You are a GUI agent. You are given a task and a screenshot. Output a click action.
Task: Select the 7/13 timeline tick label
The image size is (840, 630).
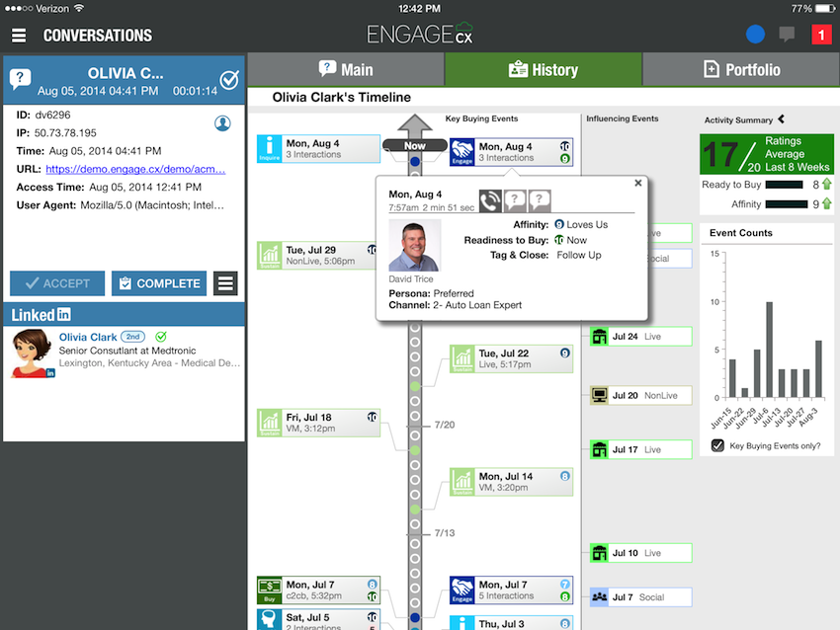[445, 533]
